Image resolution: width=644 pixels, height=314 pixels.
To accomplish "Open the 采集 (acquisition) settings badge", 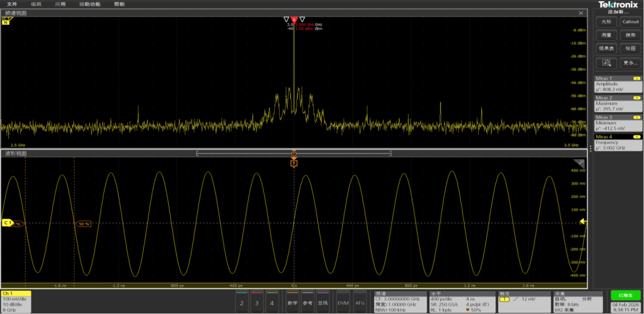I will [x=578, y=301].
